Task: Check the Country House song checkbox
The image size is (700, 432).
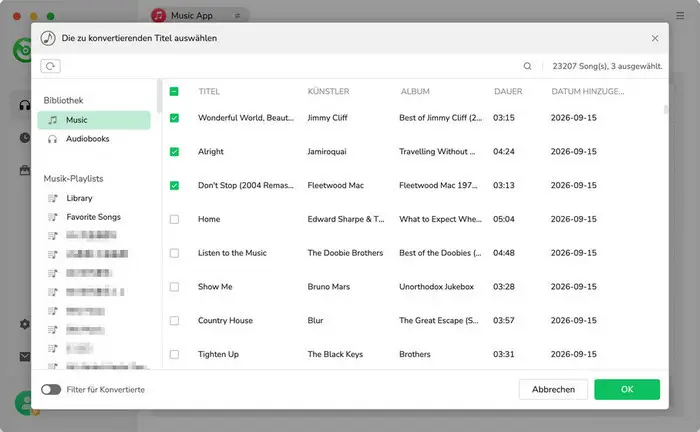Action: [x=174, y=320]
